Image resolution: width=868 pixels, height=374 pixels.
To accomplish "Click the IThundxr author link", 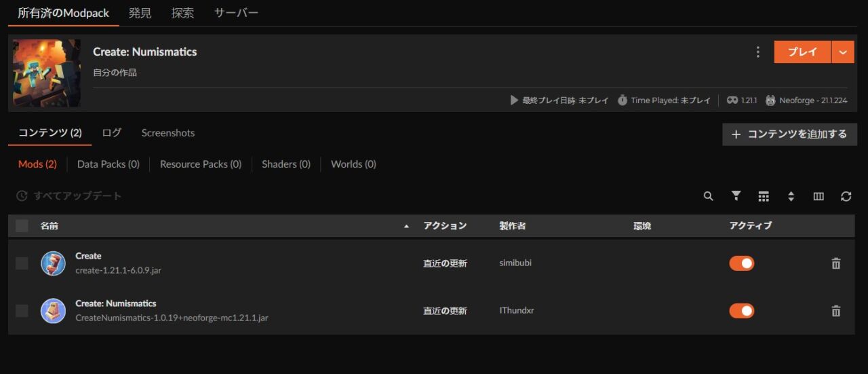I will click(517, 311).
